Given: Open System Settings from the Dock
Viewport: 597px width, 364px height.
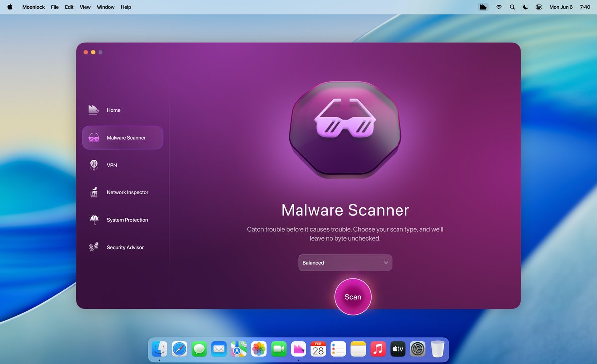Looking at the screenshot, I should coord(418,349).
